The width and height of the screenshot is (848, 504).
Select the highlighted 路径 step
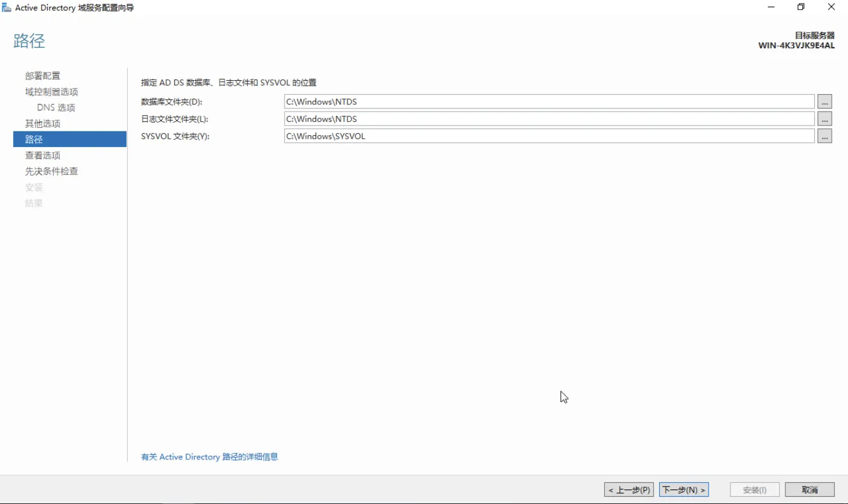tap(69, 139)
